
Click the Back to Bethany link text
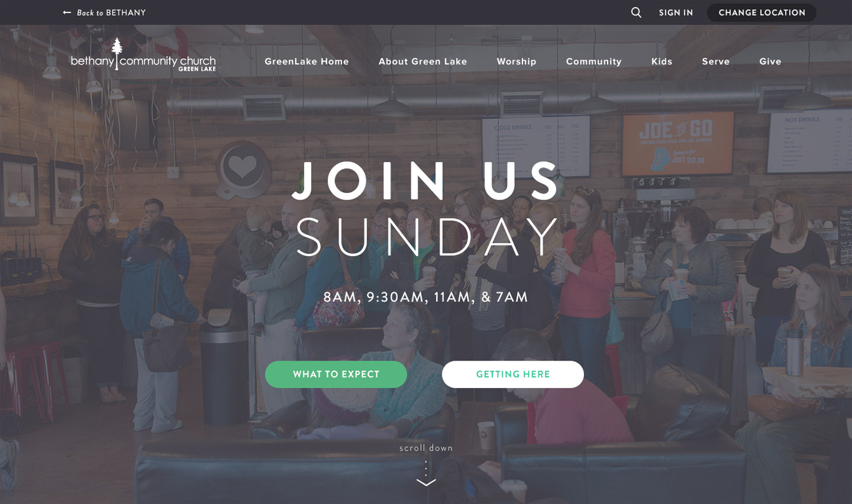[x=112, y=13]
